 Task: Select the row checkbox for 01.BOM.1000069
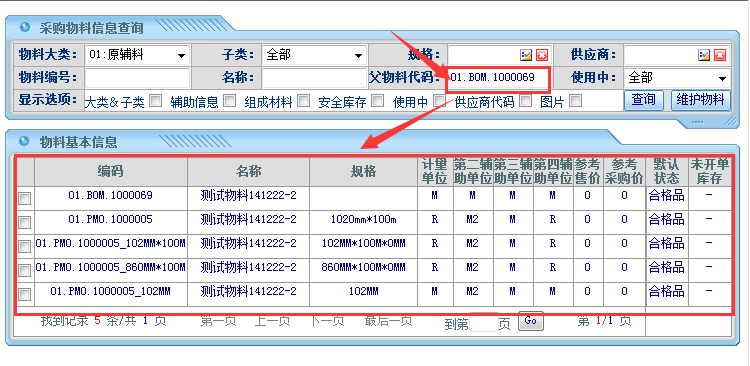pos(24,199)
